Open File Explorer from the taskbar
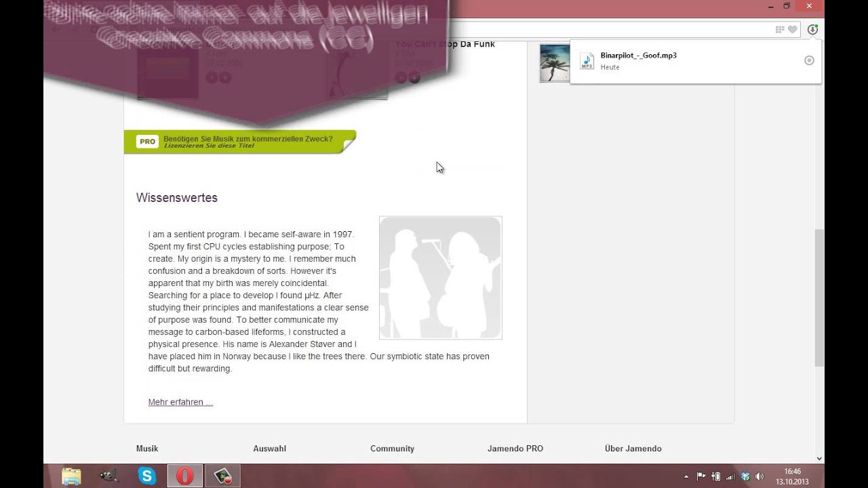Image resolution: width=868 pixels, height=488 pixels. [x=71, y=476]
